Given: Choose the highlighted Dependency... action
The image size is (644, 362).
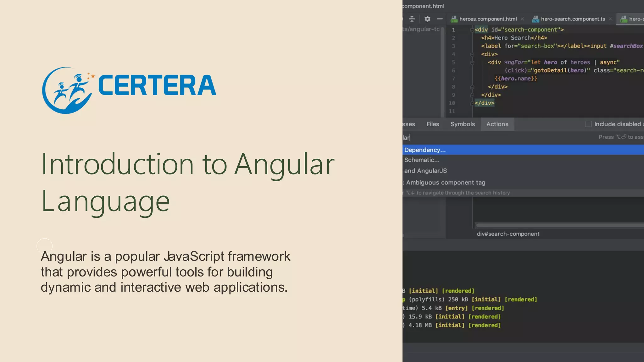Looking at the screenshot, I should coord(425,150).
